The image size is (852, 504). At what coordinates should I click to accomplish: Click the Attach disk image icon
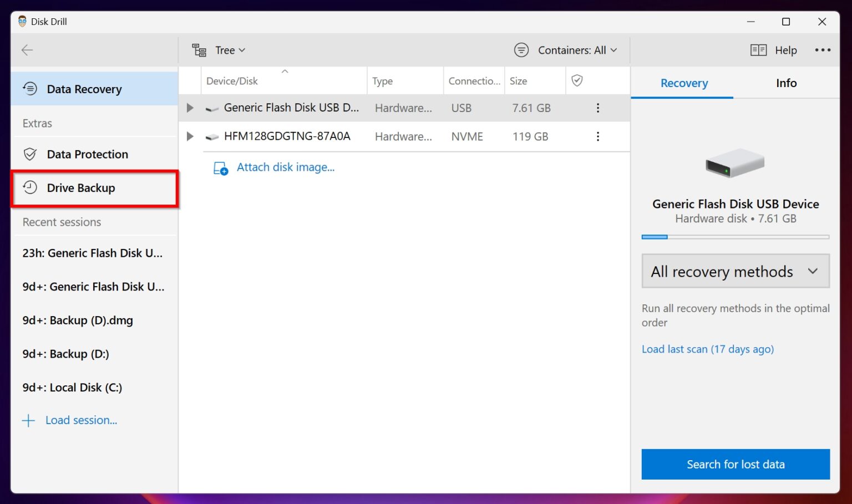(221, 167)
